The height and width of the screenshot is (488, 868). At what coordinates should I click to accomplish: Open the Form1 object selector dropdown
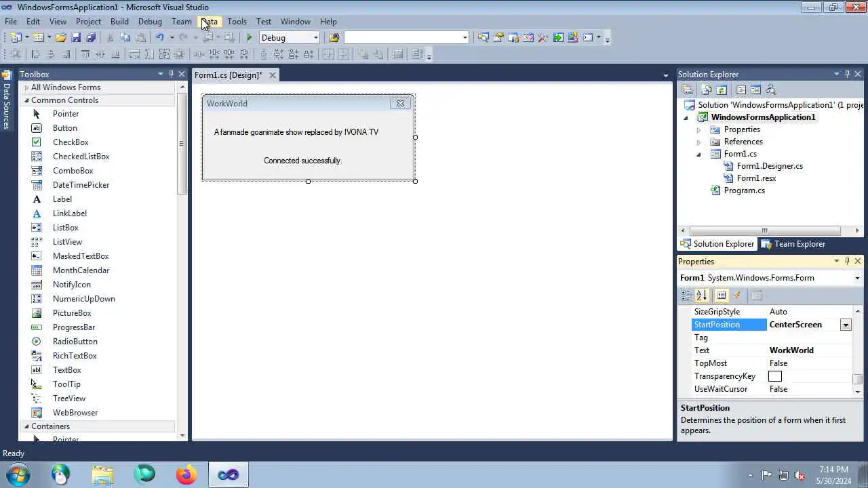click(x=857, y=278)
